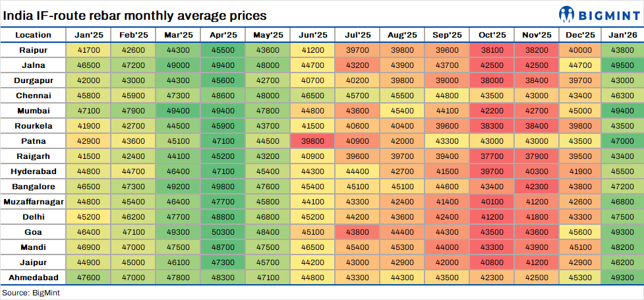Select the Jan'26 column header
Screen dimensions: 644x300
pos(622,34)
